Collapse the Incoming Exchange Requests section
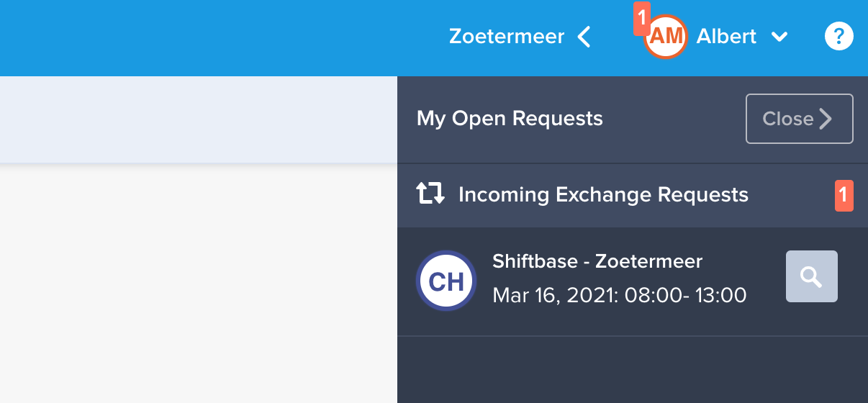868x403 pixels. pyautogui.click(x=633, y=195)
